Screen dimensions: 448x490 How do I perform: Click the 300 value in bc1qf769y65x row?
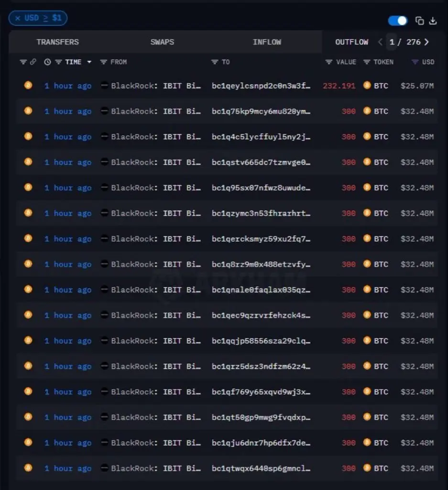click(349, 392)
